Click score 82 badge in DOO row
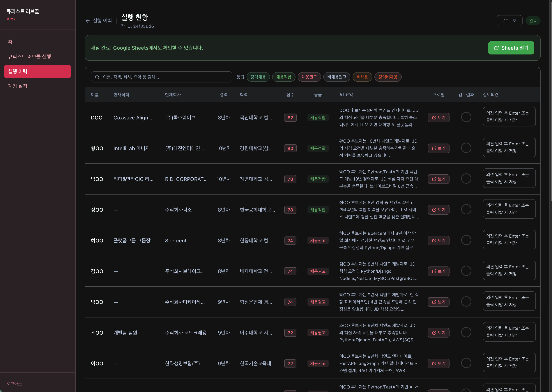This screenshot has width=552, height=392. pyautogui.click(x=290, y=118)
